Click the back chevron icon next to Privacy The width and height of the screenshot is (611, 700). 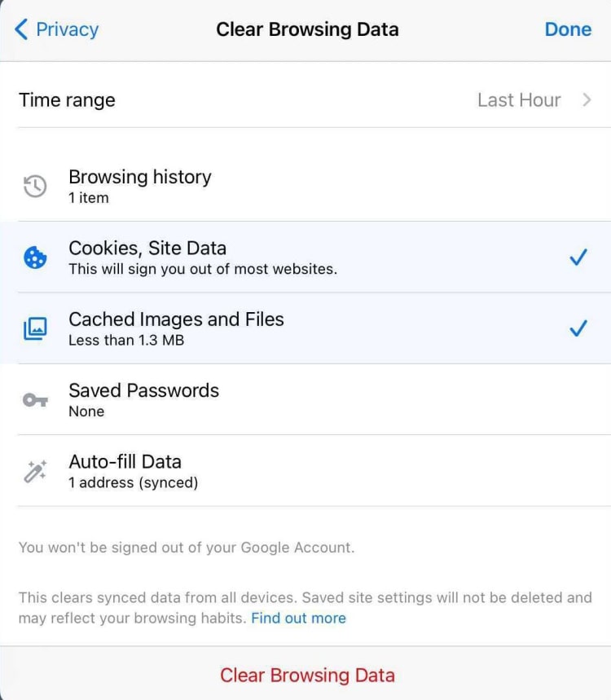pyautogui.click(x=20, y=29)
